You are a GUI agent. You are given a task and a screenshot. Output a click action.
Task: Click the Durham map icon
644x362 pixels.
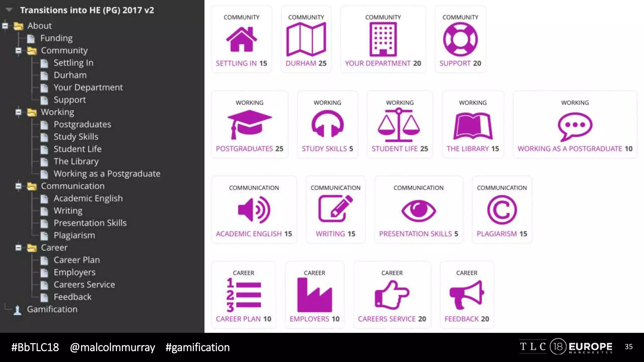(x=306, y=40)
